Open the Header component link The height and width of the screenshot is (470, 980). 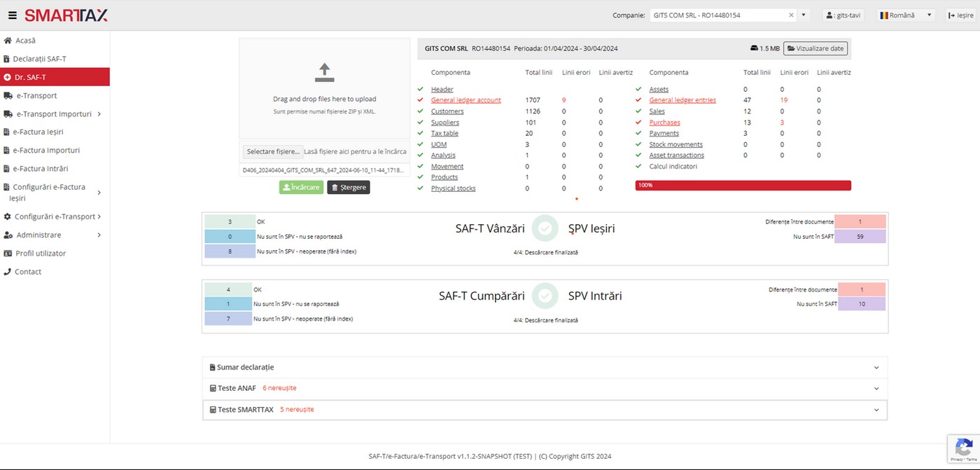click(442, 89)
